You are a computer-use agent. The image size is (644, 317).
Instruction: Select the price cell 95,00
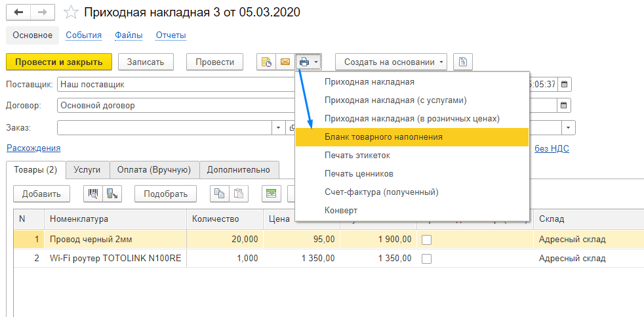point(302,240)
